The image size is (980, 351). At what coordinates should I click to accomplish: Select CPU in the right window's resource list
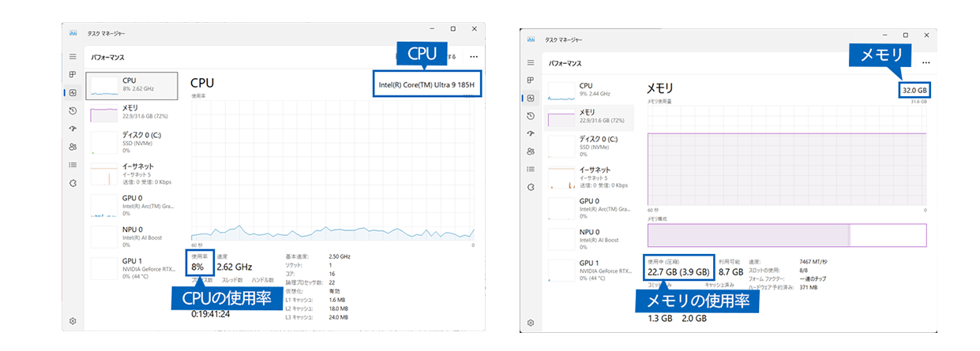click(x=588, y=90)
